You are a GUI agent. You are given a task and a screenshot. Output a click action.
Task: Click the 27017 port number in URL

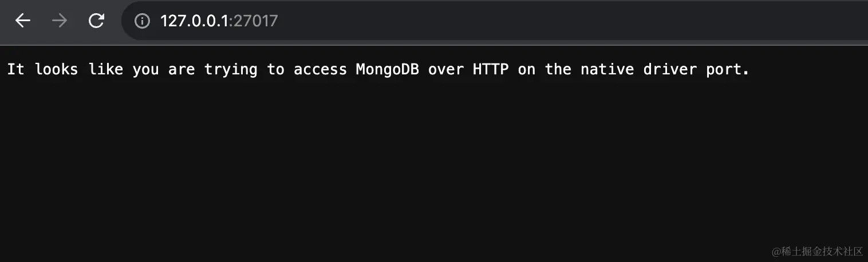pos(255,21)
